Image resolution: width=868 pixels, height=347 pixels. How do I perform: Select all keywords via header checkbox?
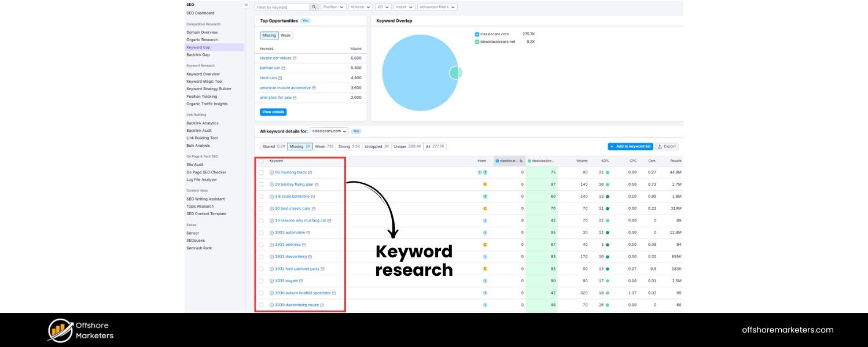pos(262,160)
